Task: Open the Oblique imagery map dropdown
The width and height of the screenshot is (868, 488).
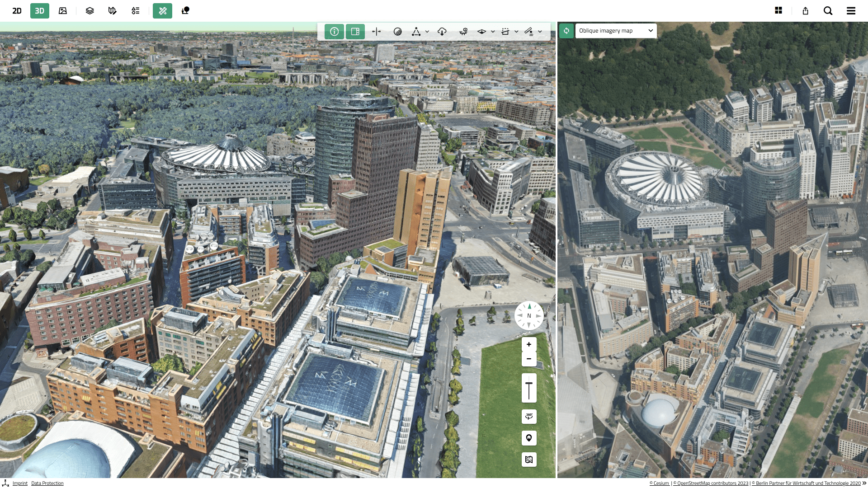Action: tap(616, 31)
